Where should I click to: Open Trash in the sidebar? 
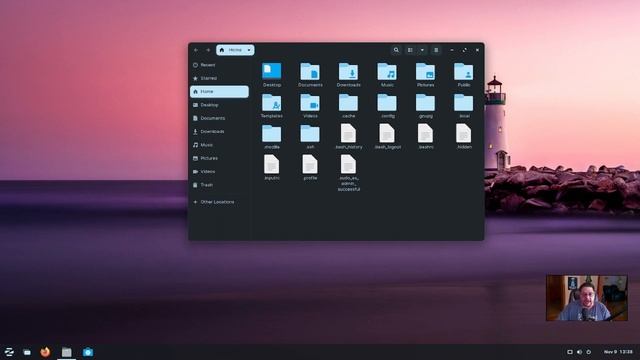click(x=219, y=185)
